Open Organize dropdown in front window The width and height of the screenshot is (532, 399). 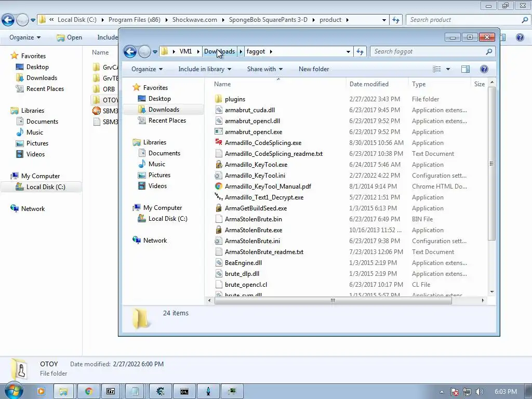pyautogui.click(x=147, y=69)
